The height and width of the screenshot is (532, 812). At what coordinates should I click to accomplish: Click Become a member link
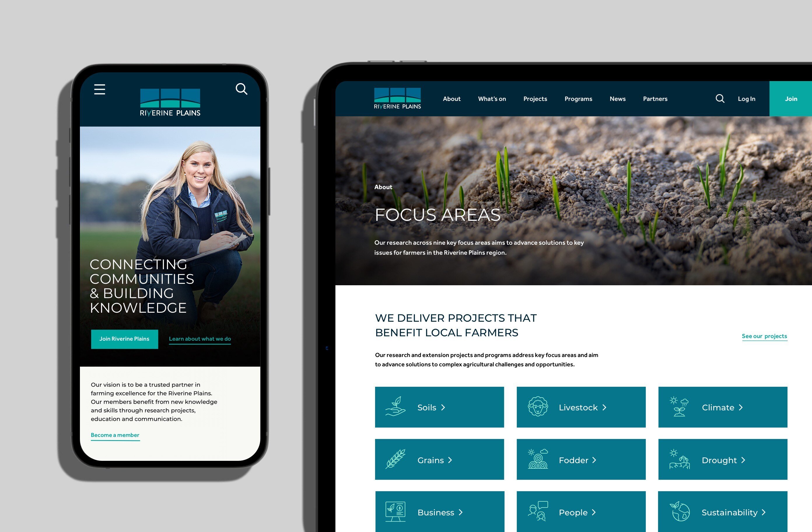pyautogui.click(x=115, y=435)
